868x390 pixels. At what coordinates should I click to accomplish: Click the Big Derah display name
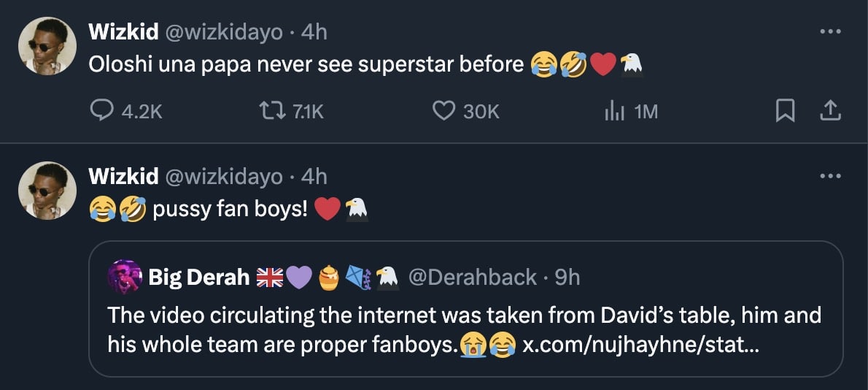coord(197,277)
